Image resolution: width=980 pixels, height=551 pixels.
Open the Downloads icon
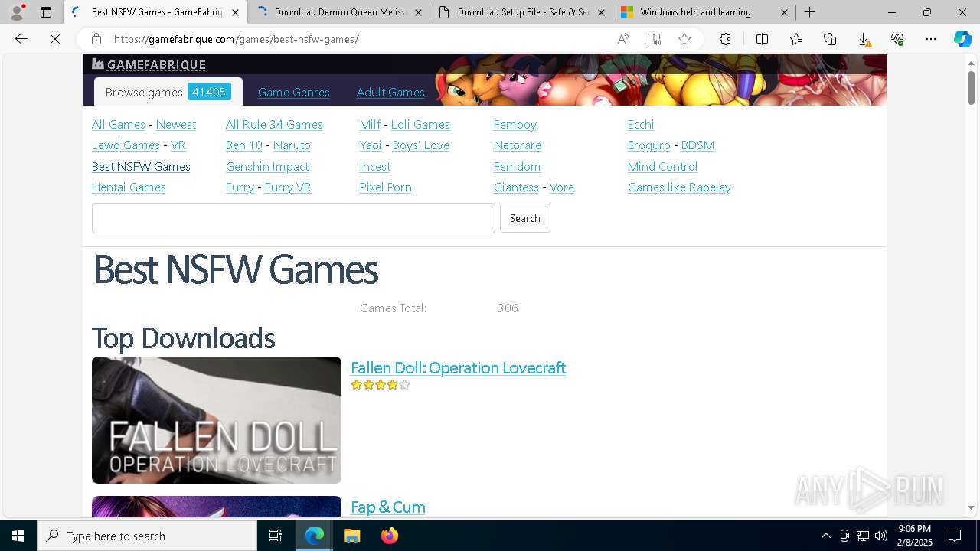click(864, 39)
